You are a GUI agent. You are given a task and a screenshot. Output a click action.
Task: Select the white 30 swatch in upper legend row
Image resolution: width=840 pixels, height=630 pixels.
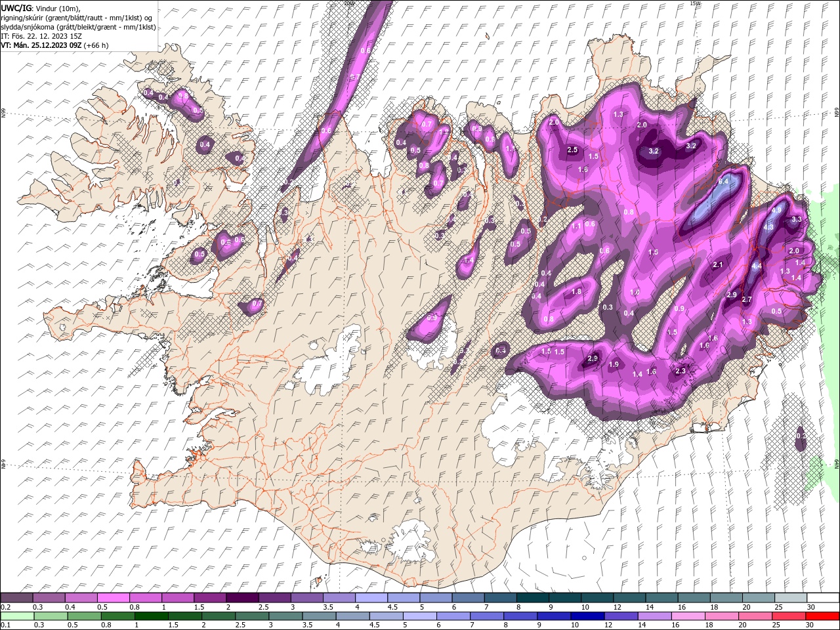click(823, 598)
